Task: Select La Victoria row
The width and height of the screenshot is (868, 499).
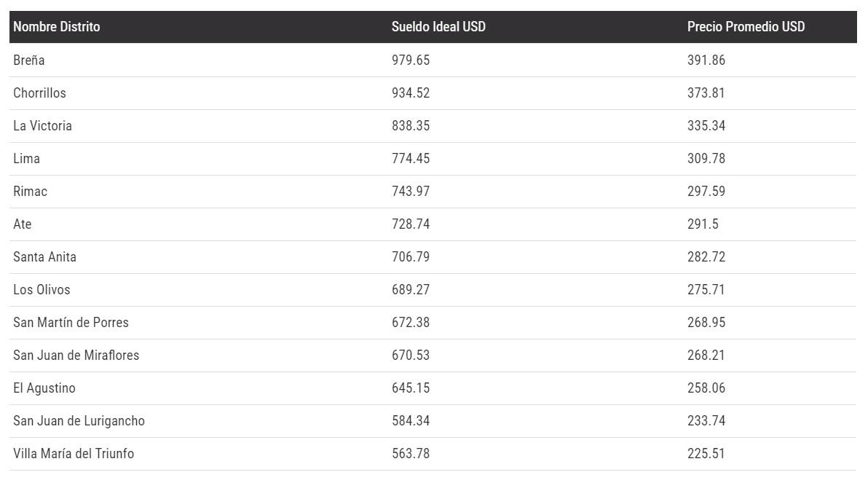Action: coord(42,126)
